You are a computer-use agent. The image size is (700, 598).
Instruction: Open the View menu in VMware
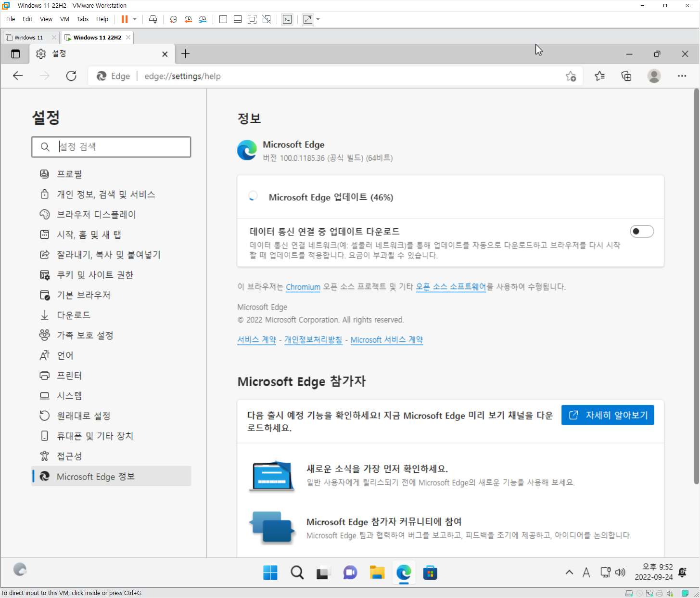[46, 19]
